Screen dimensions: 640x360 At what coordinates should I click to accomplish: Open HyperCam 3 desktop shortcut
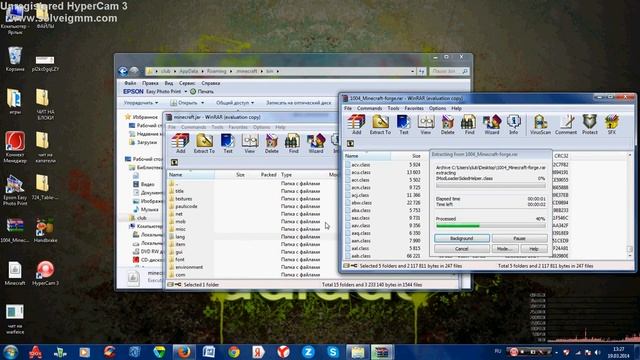coord(45,273)
